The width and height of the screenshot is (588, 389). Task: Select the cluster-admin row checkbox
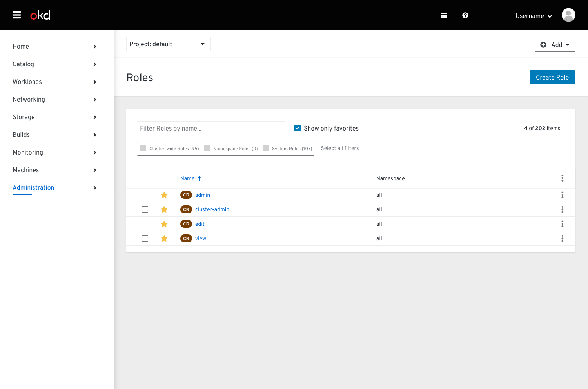[x=145, y=209]
